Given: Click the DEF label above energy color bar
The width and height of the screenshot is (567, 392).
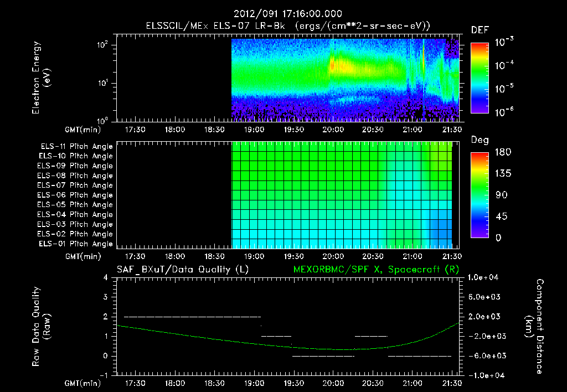Looking at the screenshot, I should (x=480, y=30).
